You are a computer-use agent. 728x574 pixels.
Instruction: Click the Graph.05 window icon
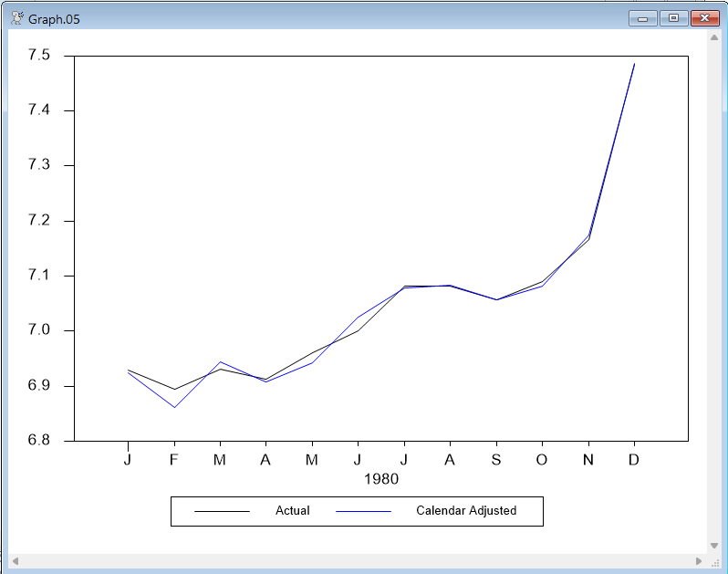tap(16, 18)
